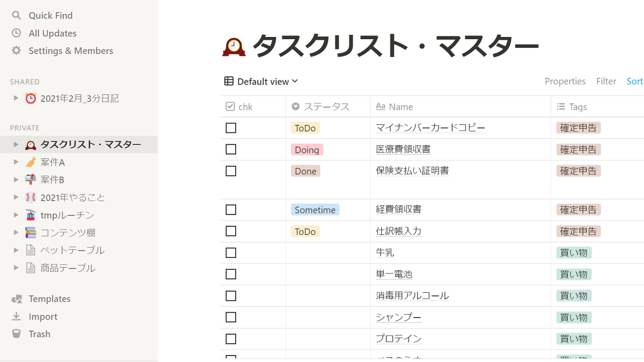This screenshot has width=644, height=362.
Task: Open the Properties menu
Action: (565, 81)
